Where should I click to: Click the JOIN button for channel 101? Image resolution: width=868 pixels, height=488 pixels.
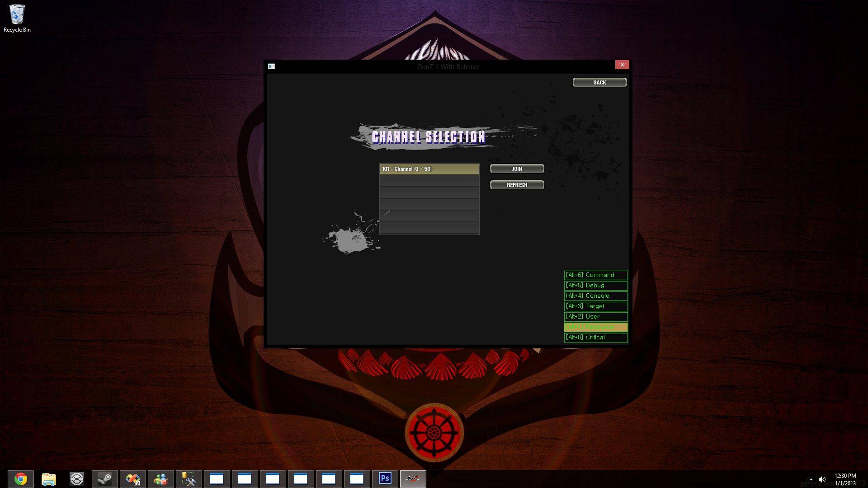517,169
